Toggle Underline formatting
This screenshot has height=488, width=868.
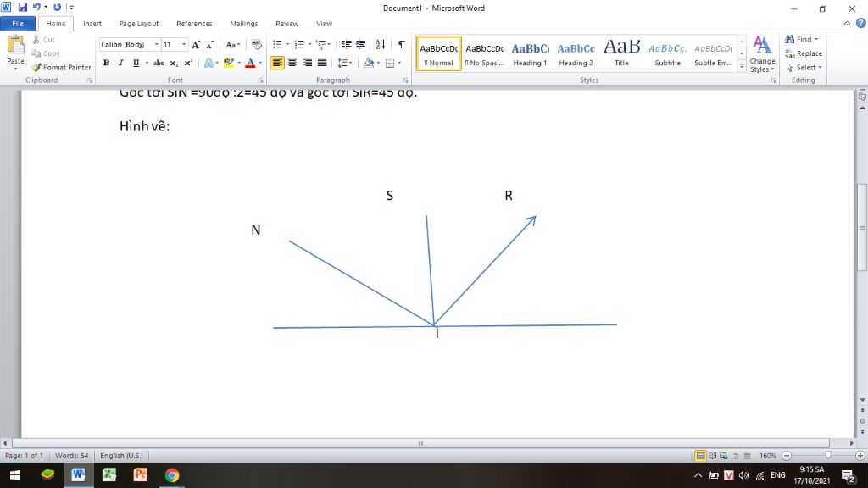point(136,63)
